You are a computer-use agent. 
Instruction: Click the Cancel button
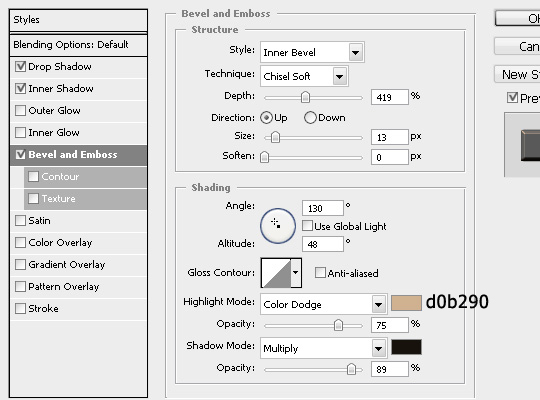click(517, 46)
